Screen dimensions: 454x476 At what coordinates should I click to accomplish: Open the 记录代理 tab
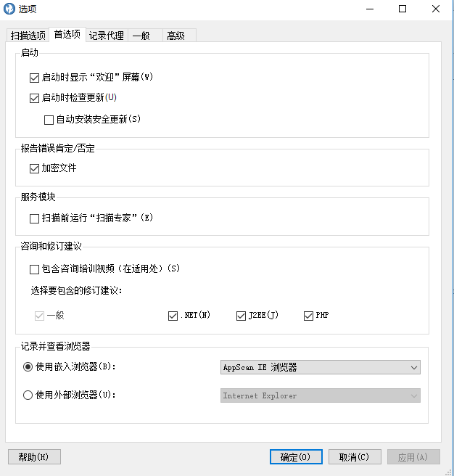(106, 36)
